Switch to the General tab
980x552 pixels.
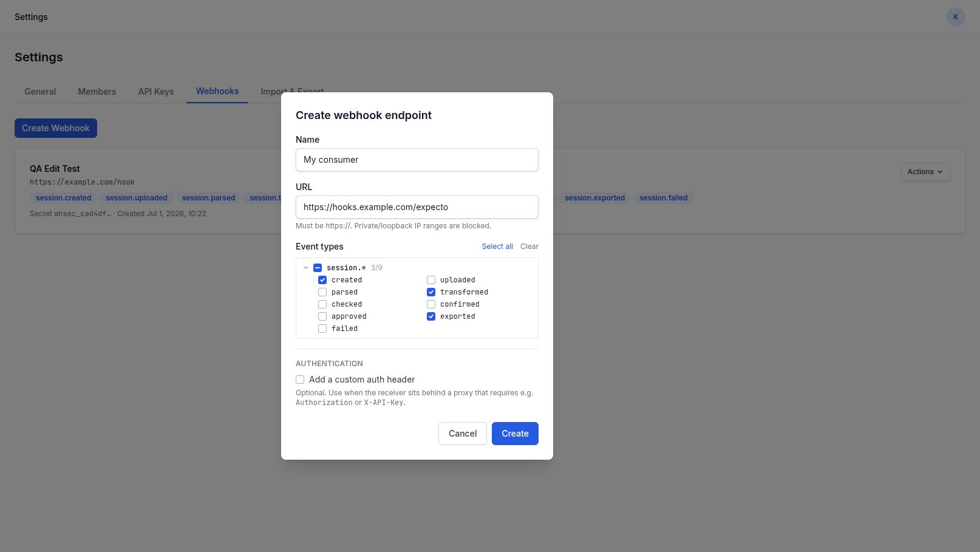(x=40, y=92)
